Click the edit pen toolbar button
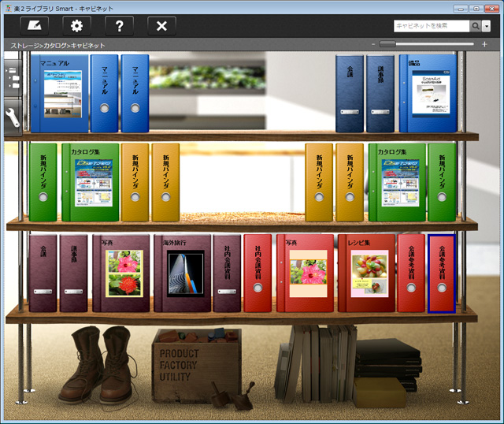Image resolution: width=504 pixels, height=424 pixels. pos(35,26)
